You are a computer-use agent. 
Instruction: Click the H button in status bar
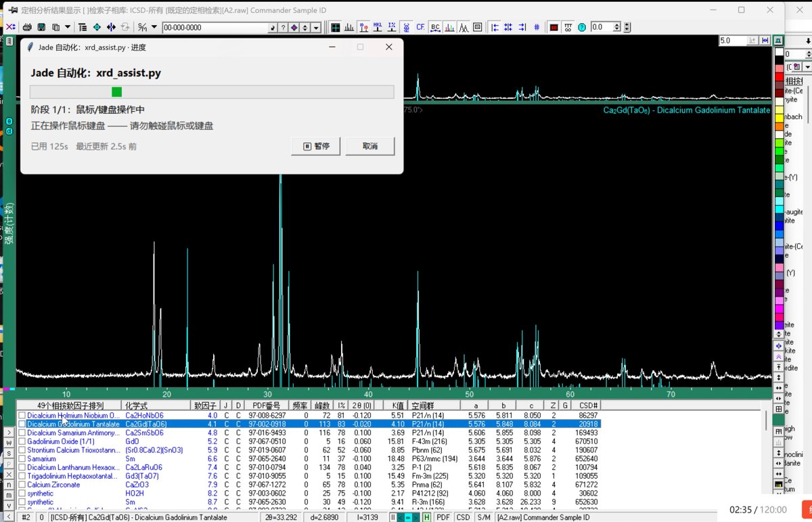[x=427, y=517]
